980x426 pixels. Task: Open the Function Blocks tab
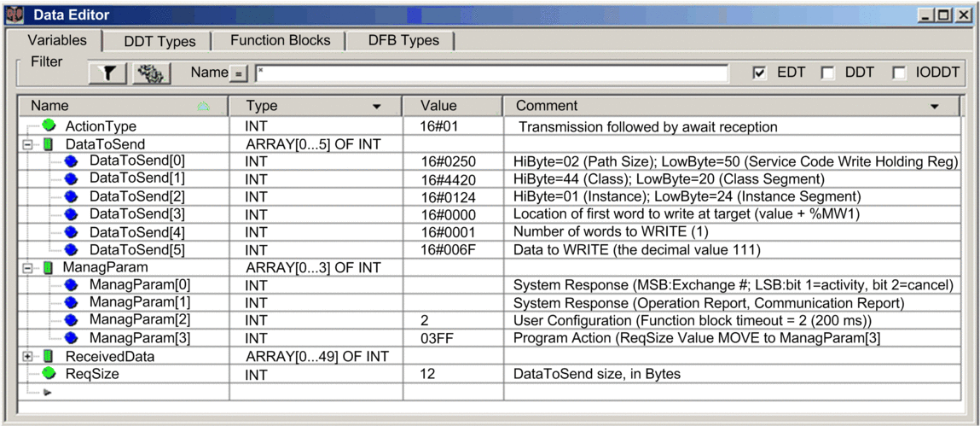tap(280, 40)
